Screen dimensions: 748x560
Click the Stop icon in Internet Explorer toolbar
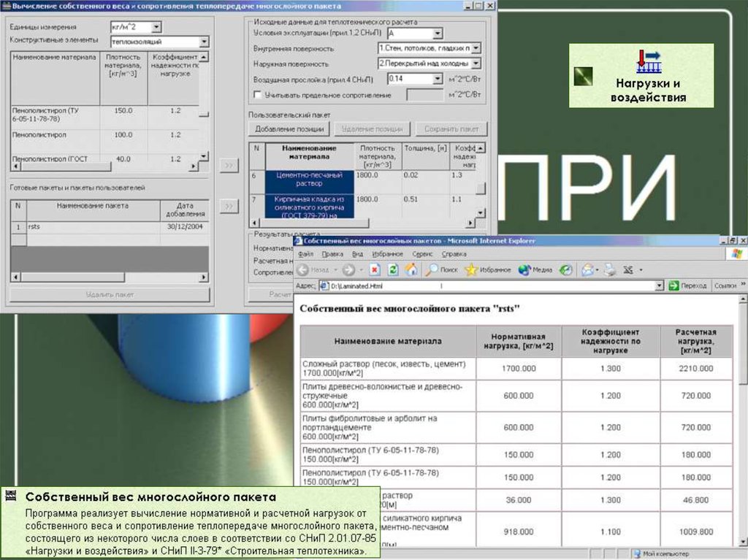[375, 269]
